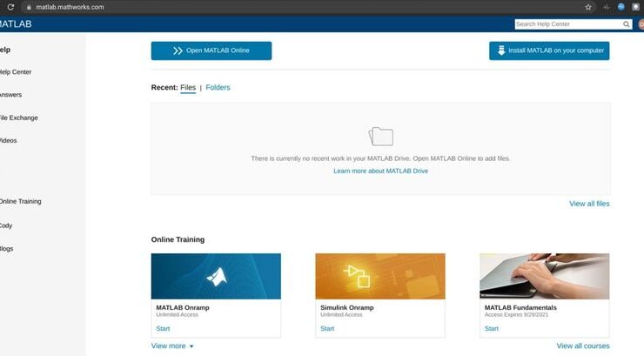Image resolution: width=644 pixels, height=356 pixels.
Task: Click the empty folder icon in Recent panel
Action: point(380,137)
